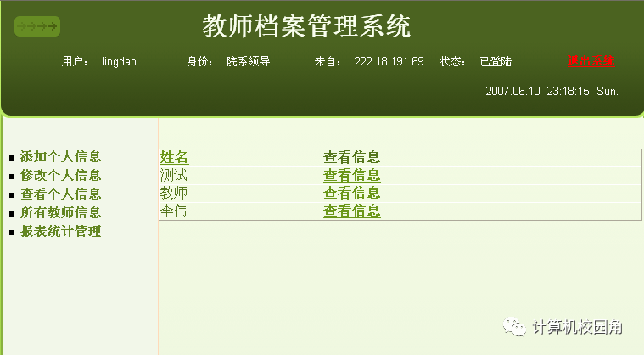The image size is (644, 355).
Task: Open 查看个人信息 in the sidebar
Action: click(x=61, y=194)
